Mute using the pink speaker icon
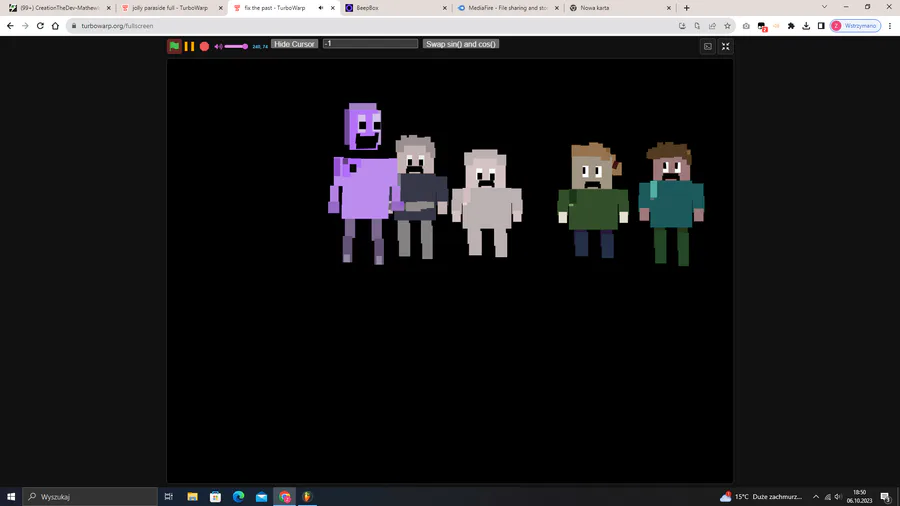Viewport: 900px width, 506px height. point(218,46)
